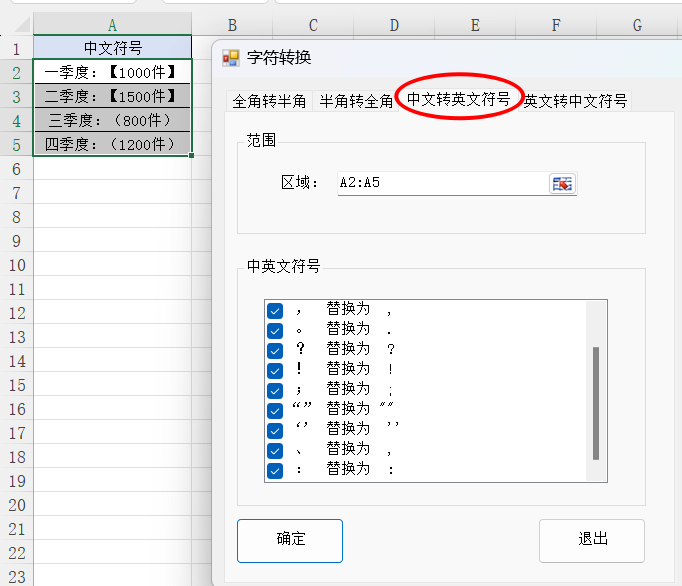This screenshot has width=682, height=586.
Task: Click the 区域 input field showing A2:A5
Action: click(x=443, y=183)
